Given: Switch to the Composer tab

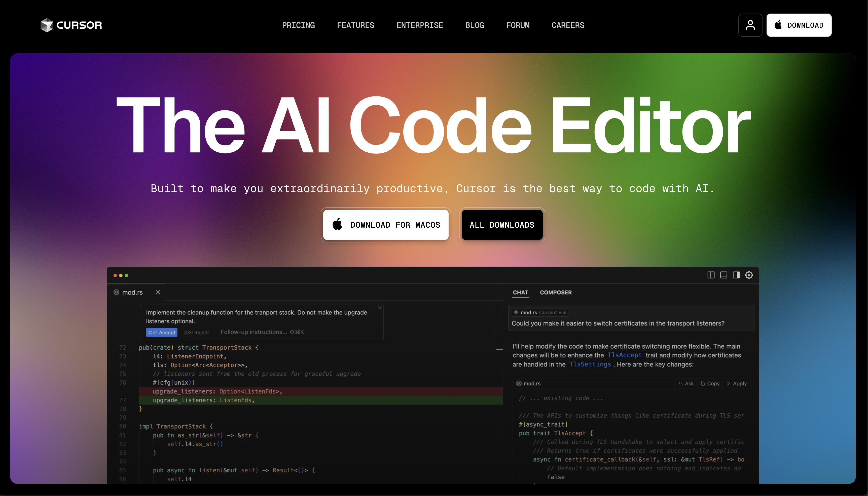Looking at the screenshot, I should 556,292.
